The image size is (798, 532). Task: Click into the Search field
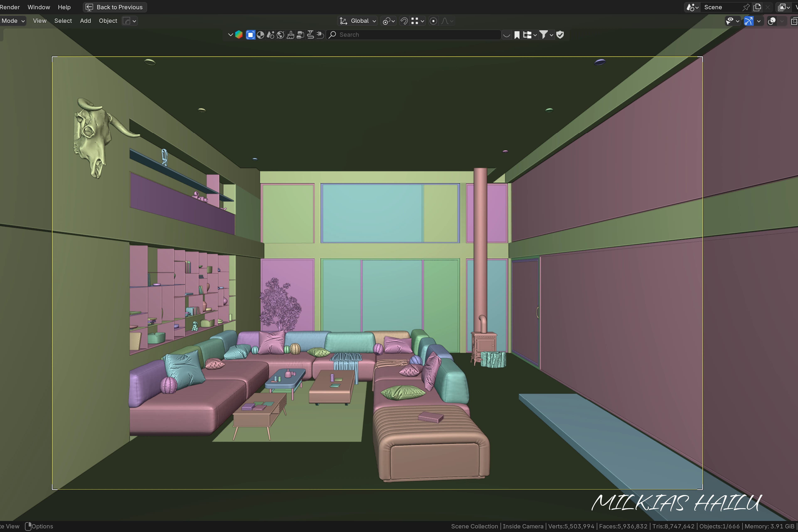point(414,35)
